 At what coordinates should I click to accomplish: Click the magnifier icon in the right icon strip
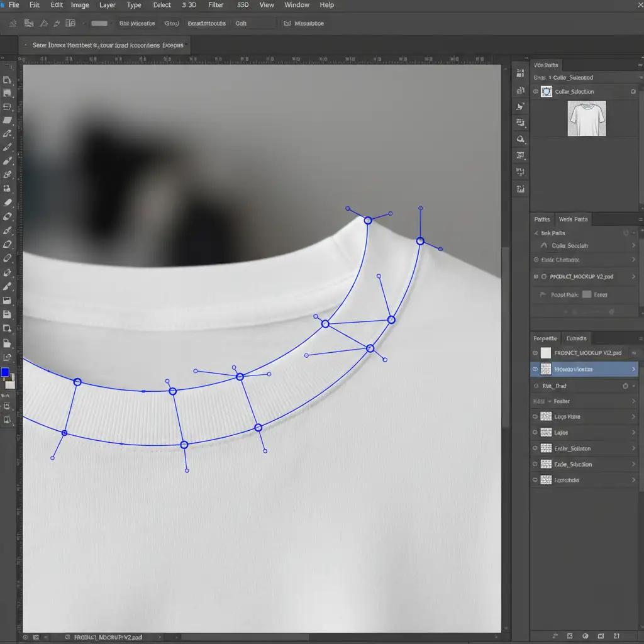click(x=520, y=139)
